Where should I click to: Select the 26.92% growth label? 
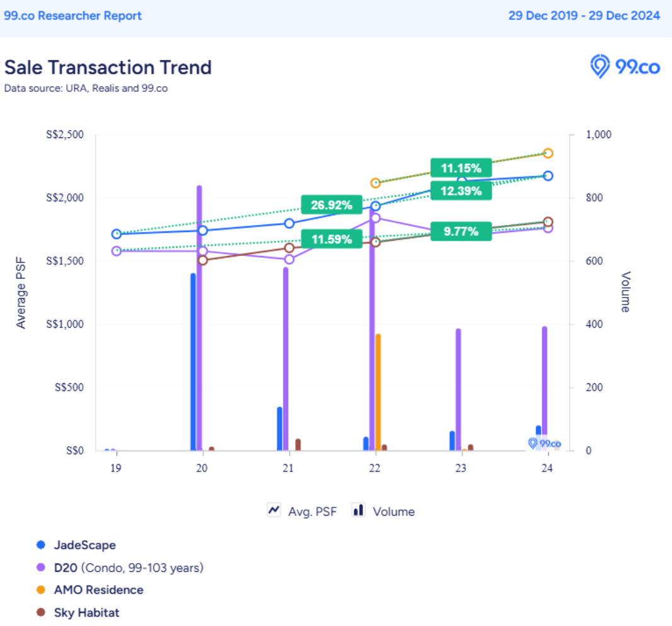coord(332,205)
